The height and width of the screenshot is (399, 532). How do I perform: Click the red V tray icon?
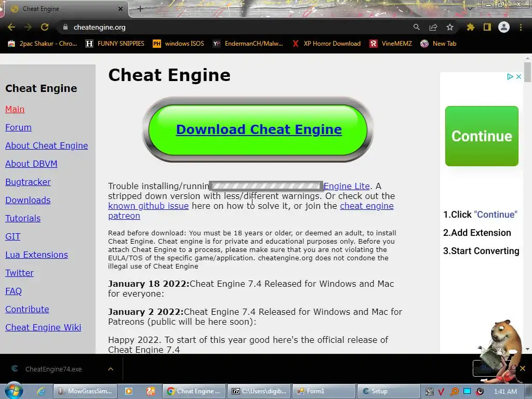(441, 392)
